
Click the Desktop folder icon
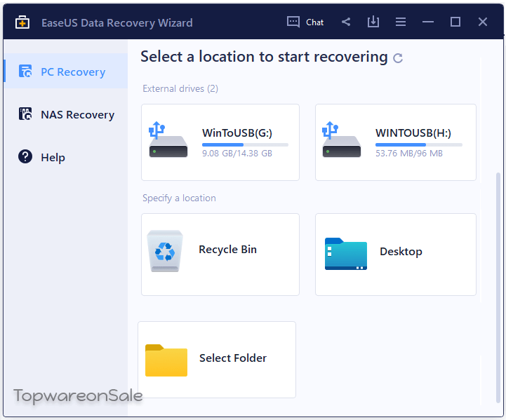[345, 254]
